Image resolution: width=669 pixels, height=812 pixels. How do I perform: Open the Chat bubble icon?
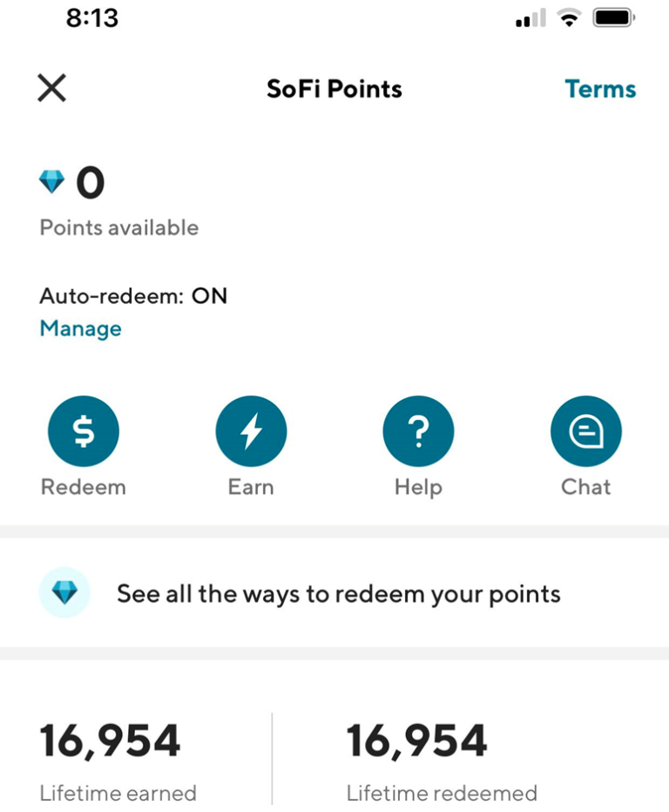586,431
